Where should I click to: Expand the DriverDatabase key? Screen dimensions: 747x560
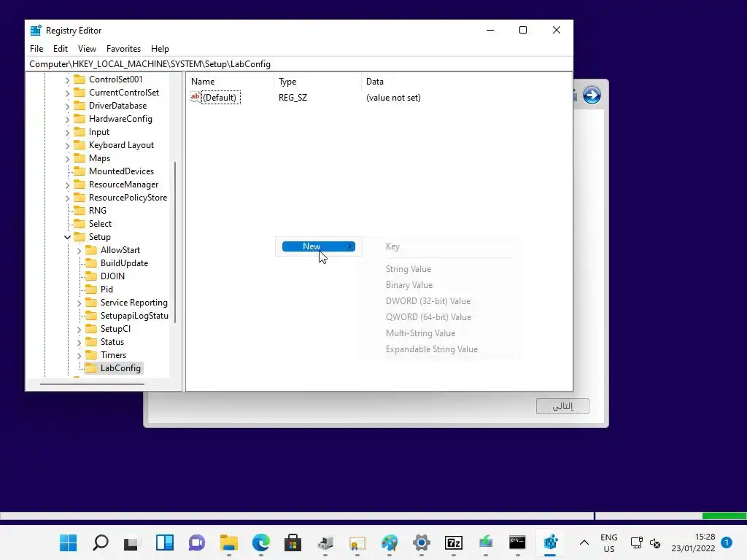(67, 106)
